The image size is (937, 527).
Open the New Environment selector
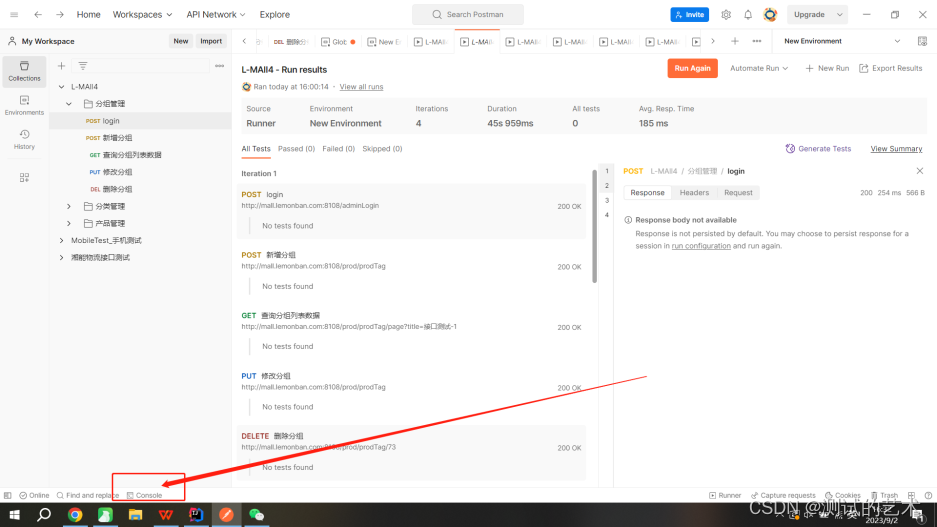841,41
